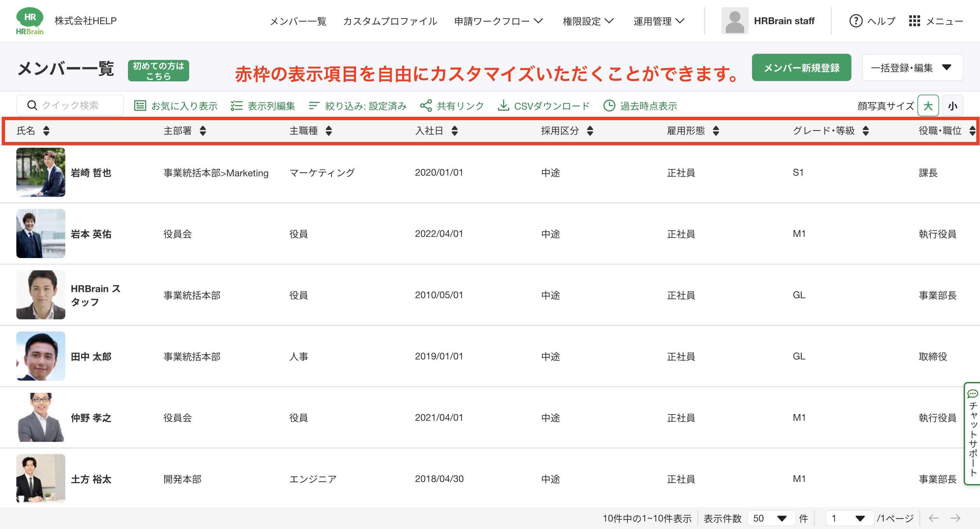
Task: Expand 権限設定 dropdown menu
Action: (588, 21)
